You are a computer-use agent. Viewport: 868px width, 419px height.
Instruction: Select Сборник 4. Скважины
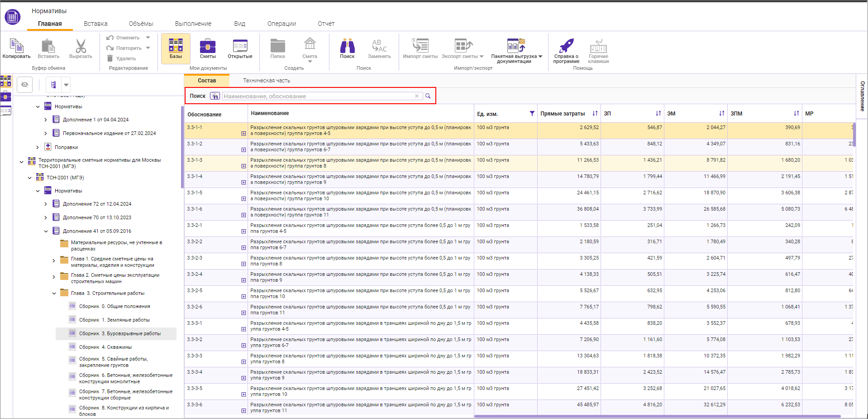point(105,347)
